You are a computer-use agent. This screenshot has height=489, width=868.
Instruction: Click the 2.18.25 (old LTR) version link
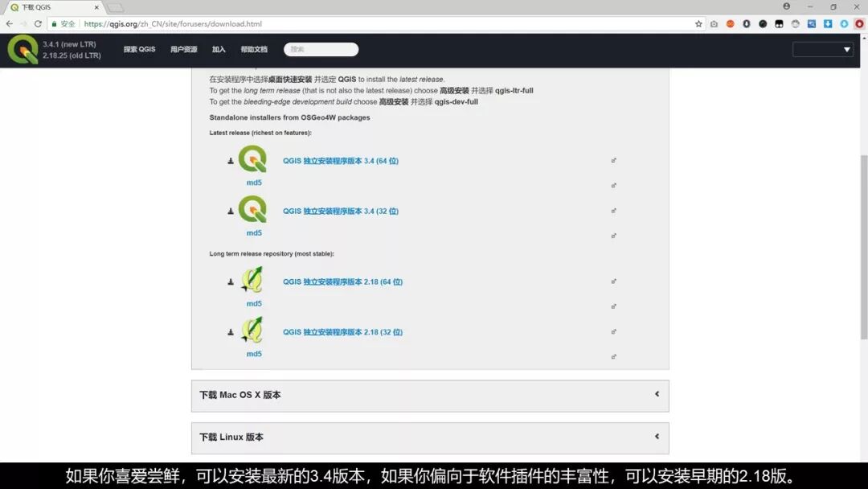click(72, 55)
